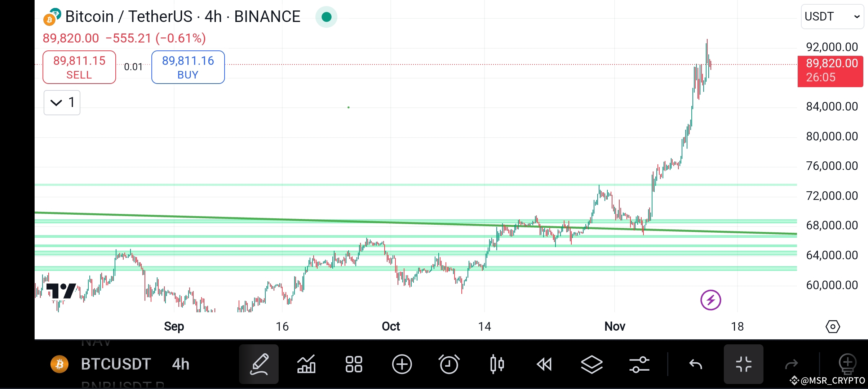Open price scale settings hexagon icon
The width and height of the screenshot is (868, 389).
pyautogui.click(x=833, y=327)
